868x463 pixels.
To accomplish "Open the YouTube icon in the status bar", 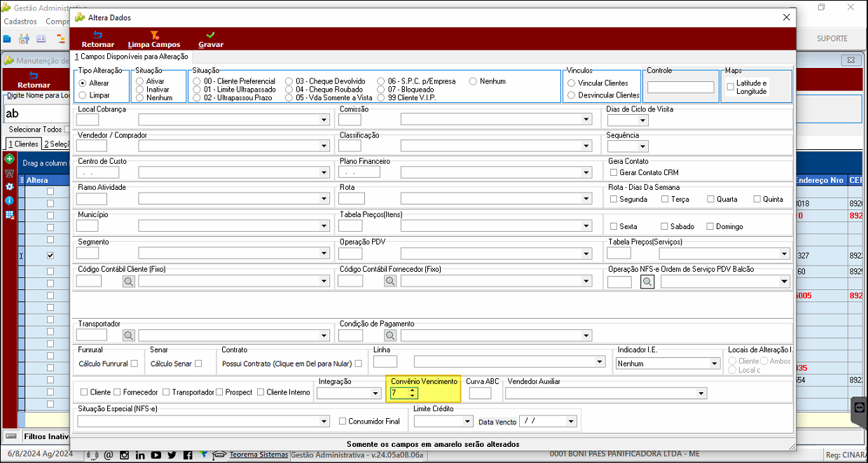I will pos(156,455).
